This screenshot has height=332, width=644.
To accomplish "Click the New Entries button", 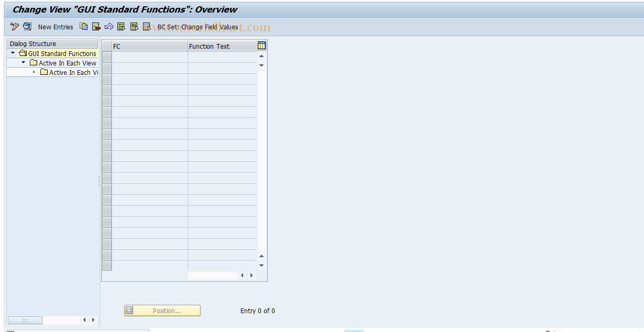I will click(x=56, y=27).
